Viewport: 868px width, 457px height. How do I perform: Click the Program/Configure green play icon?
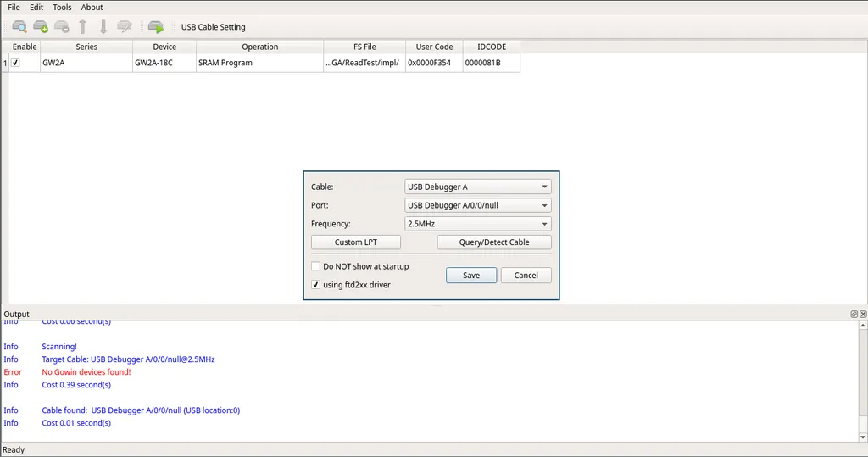coord(156,26)
